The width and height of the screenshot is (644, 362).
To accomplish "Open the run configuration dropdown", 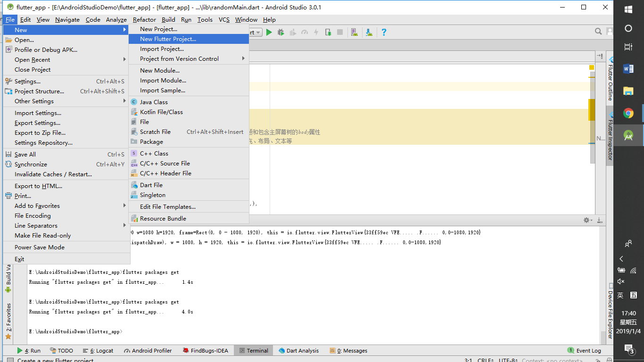I will pyautogui.click(x=255, y=32).
